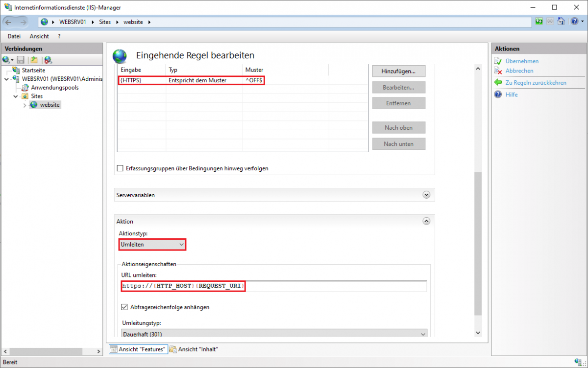Click the main vertical scrollbar thumb
The width and height of the screenshot is (588, 368).
click(478, 243)
